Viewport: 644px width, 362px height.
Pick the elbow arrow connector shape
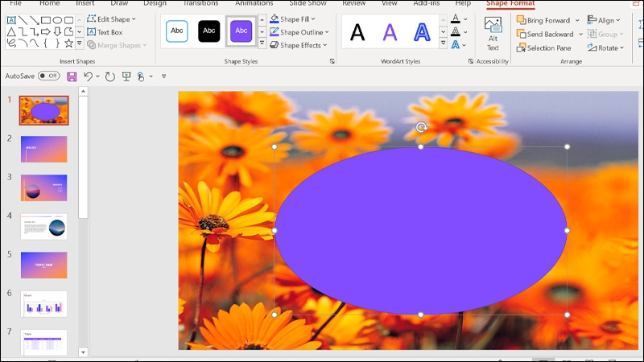click(x=34, y=31)
